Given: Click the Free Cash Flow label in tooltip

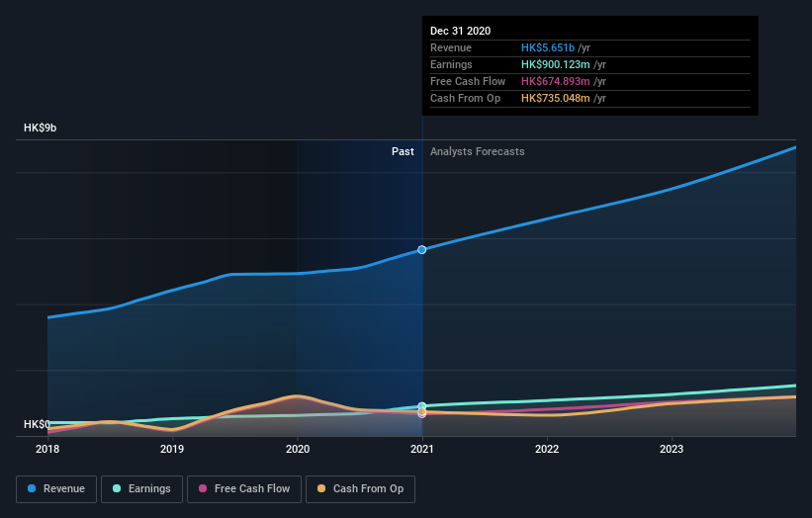Looking at the screenshot, I should (x=468, y=81).
